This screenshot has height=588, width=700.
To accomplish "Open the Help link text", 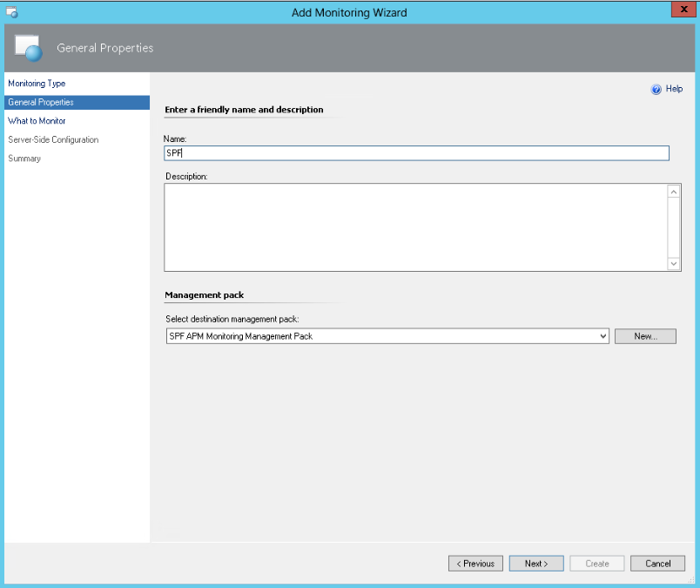I will [x=674, y=89].
